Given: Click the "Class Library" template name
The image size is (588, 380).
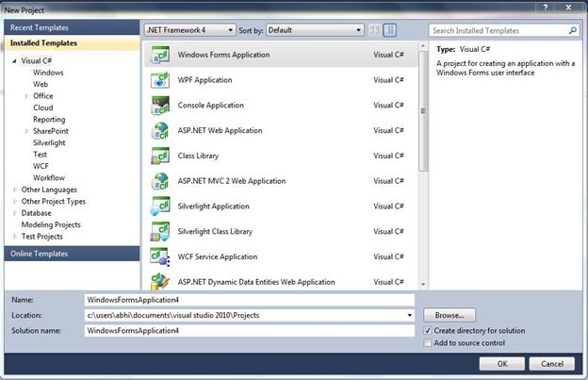Looking at the screenshot, I should 198,156.
